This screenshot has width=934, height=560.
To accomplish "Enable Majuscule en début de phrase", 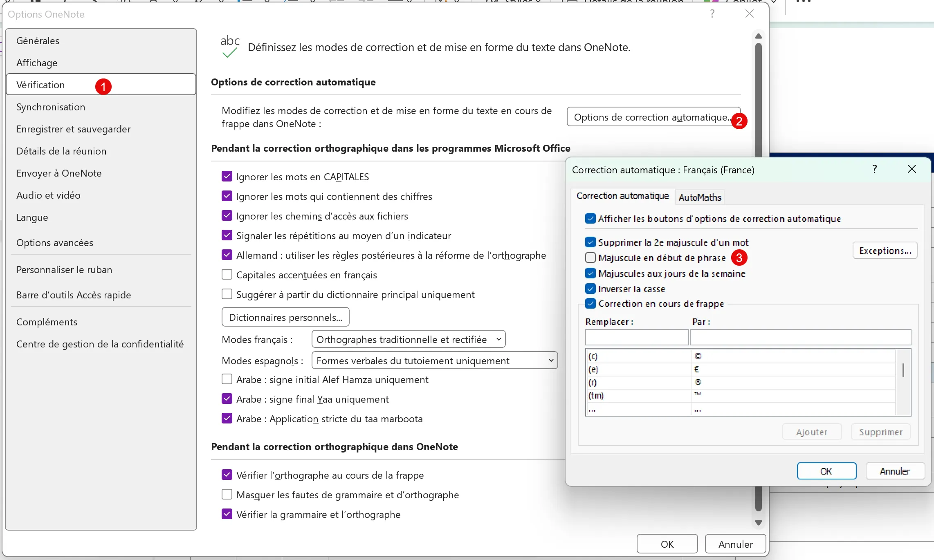I will 590,258.
